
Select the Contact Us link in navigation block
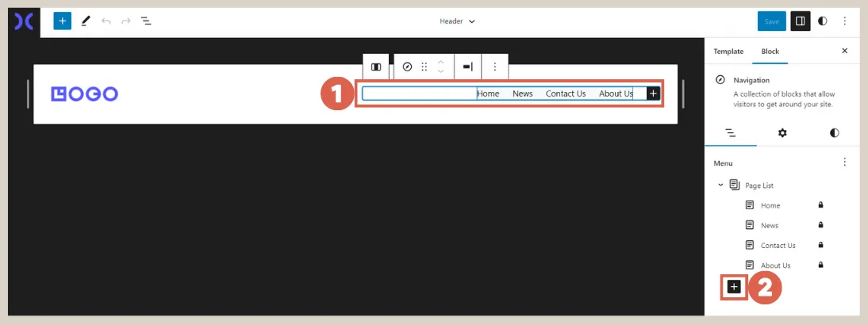pyautogui.click(x=566, y=94)
